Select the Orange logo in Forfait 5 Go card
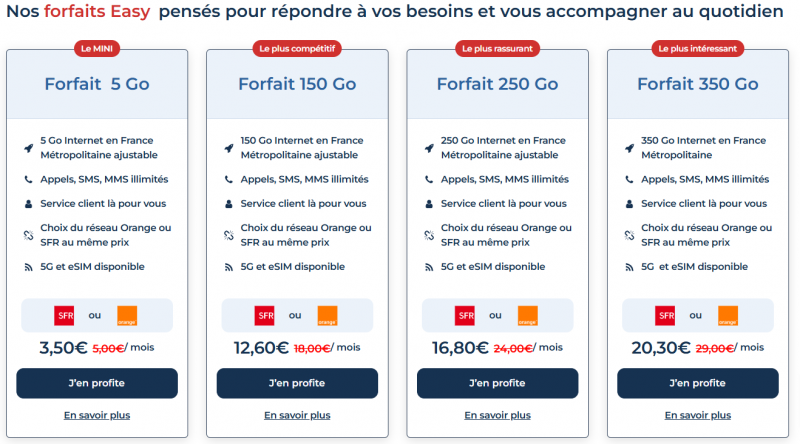 pyautogui.click(x=127, y=316)
